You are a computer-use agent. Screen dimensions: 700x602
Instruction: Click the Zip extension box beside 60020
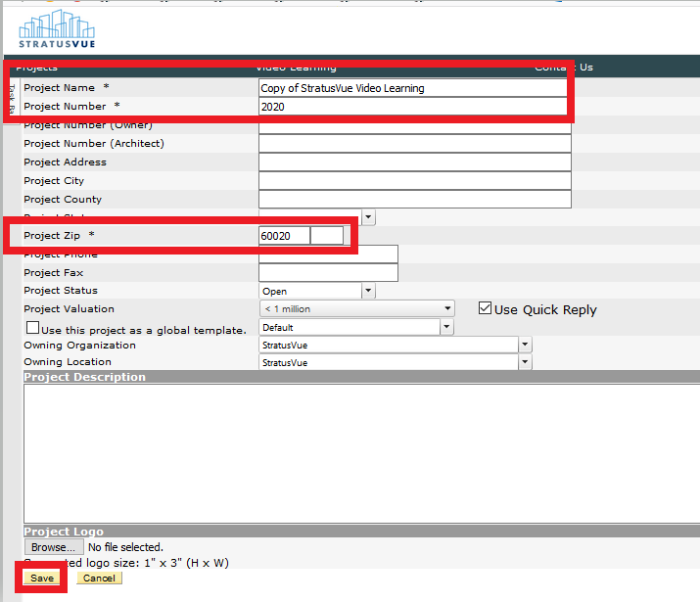[x=327, y=236]
